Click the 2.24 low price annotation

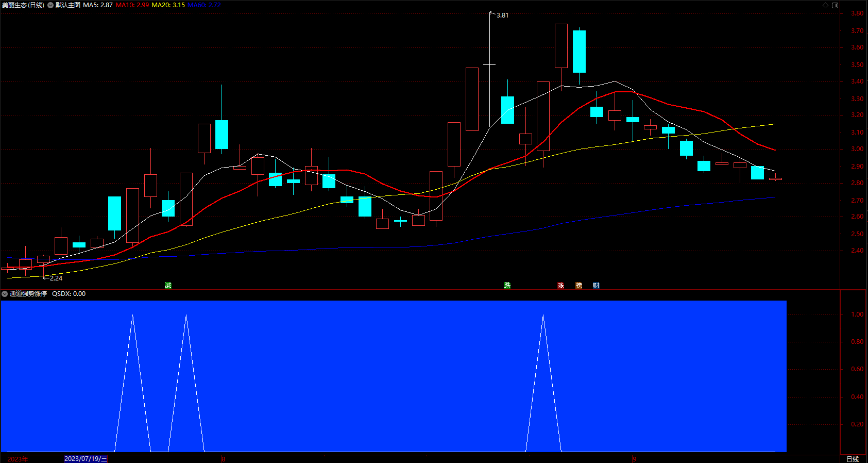point(56,278)
